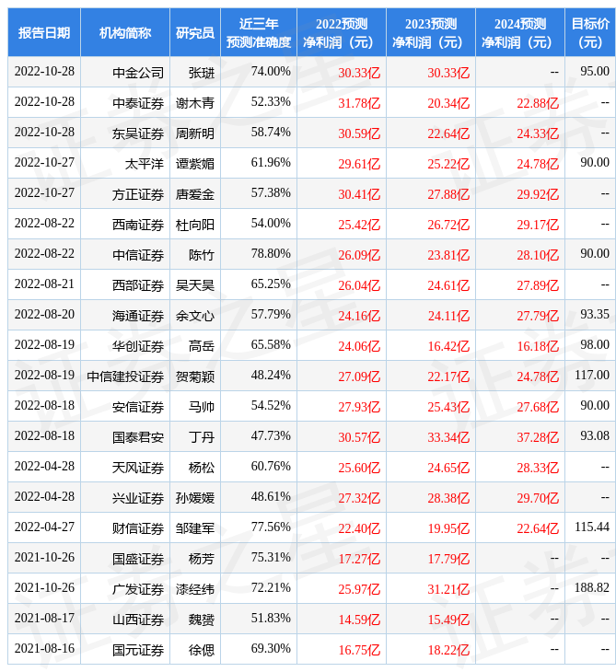
Task: Click report date 2022-08-21
Action: [44, 284]
